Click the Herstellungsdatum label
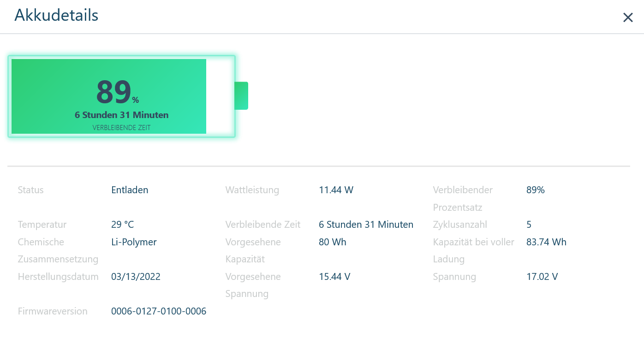The height and width of the screenshot is (338, 644). [58, 277]
